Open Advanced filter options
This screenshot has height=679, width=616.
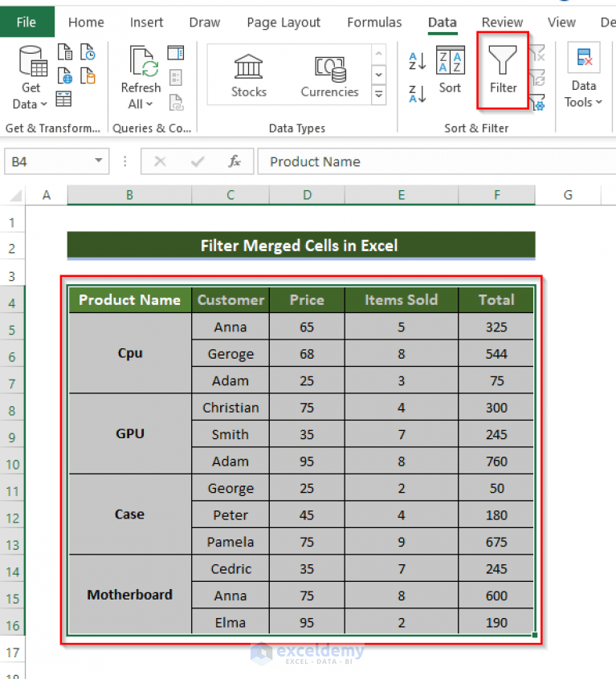537,103
